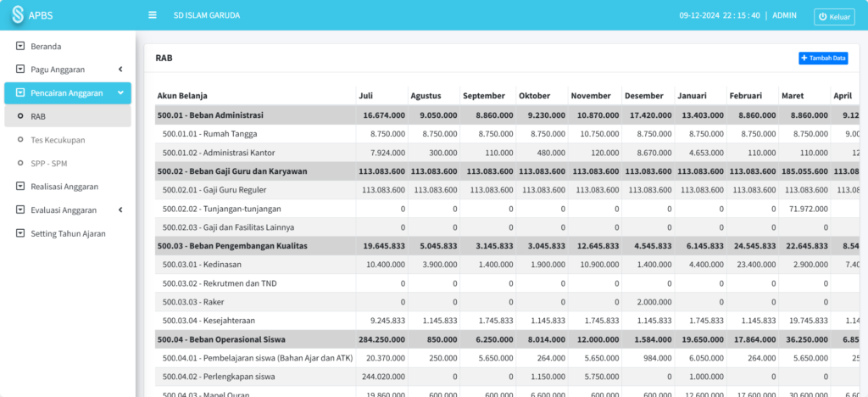Open the SPP - SPM submenu item
The width and height of the screenshot is (868, 397).
pyautogui.click(x=68, y=164)
